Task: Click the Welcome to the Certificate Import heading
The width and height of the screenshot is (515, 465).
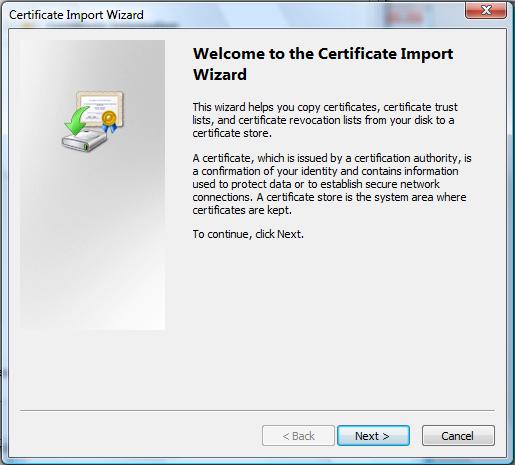Action: point(323,54)
